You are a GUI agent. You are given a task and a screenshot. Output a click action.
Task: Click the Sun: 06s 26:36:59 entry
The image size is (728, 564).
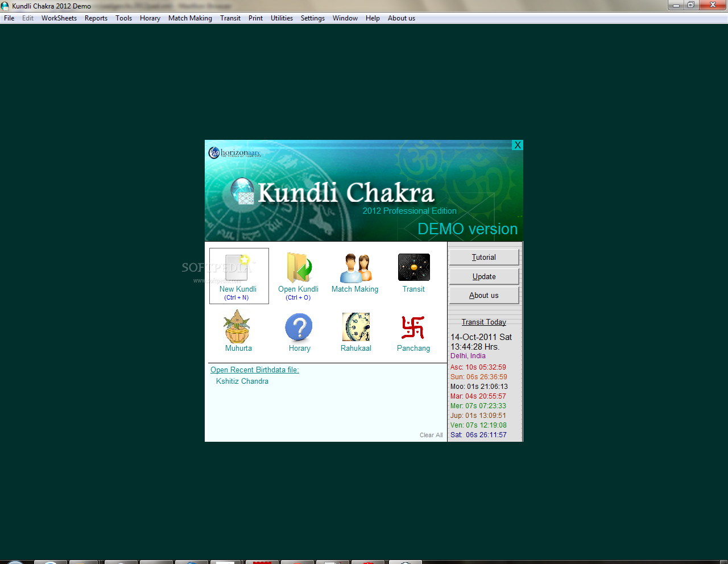point(479,377)
